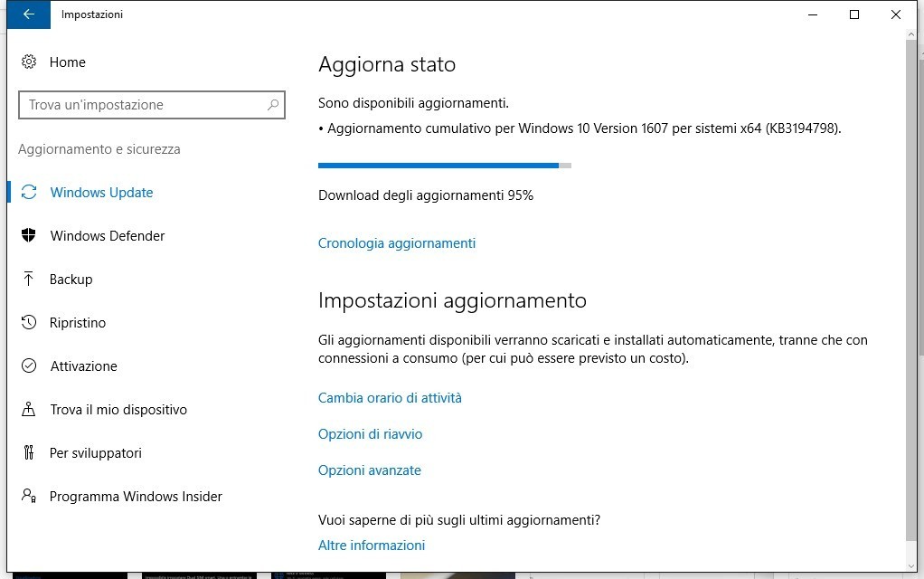Click the update download progress bar
Viewport: 924px width, 579px height.
click(444, 166)
